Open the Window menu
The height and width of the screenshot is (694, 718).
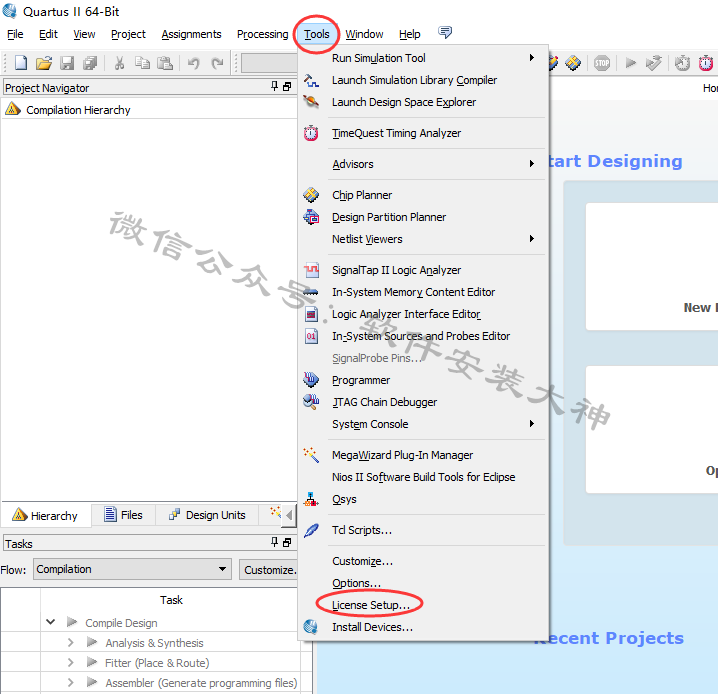pos(364,34)
